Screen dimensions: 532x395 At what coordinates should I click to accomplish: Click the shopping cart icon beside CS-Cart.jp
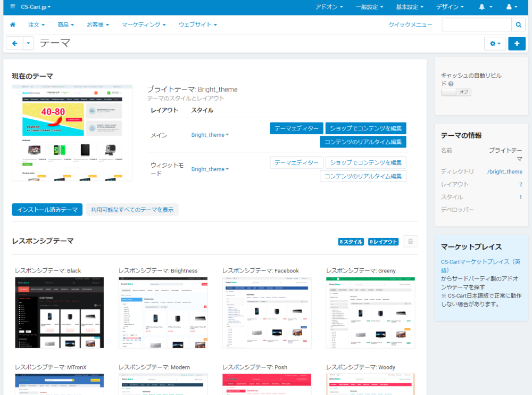pyautogui.click(x=13, y=6)
